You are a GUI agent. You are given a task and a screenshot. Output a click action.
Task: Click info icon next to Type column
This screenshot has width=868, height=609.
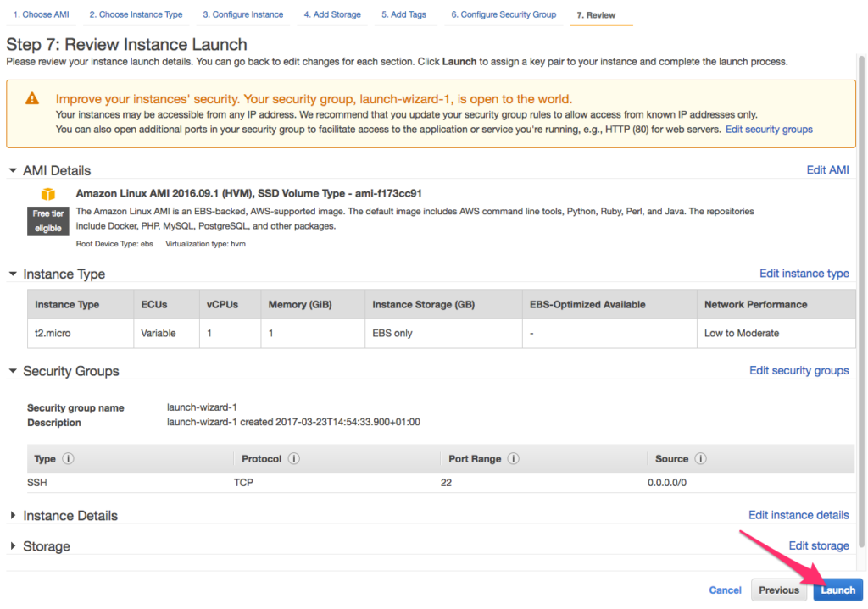pyautogui.click(x=69, y=459)
